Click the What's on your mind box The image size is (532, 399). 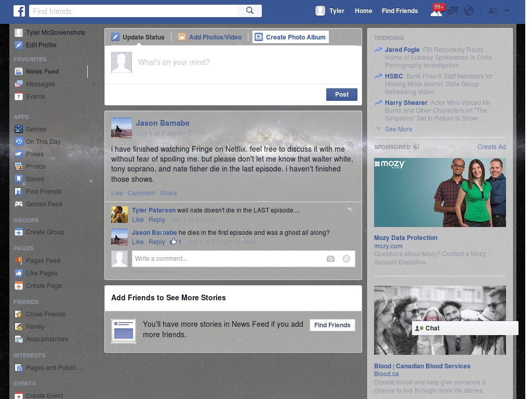[233, 65]
